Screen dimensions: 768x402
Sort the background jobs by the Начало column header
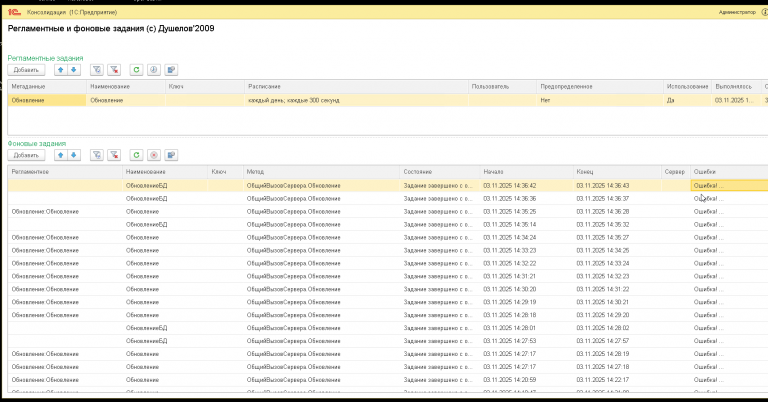(526, 172)
